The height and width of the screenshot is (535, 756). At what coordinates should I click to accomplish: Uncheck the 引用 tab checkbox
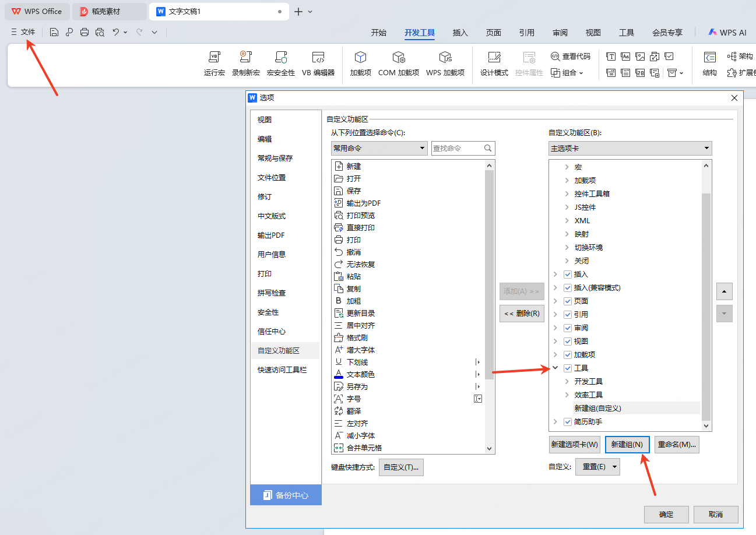tap(568, 315)
